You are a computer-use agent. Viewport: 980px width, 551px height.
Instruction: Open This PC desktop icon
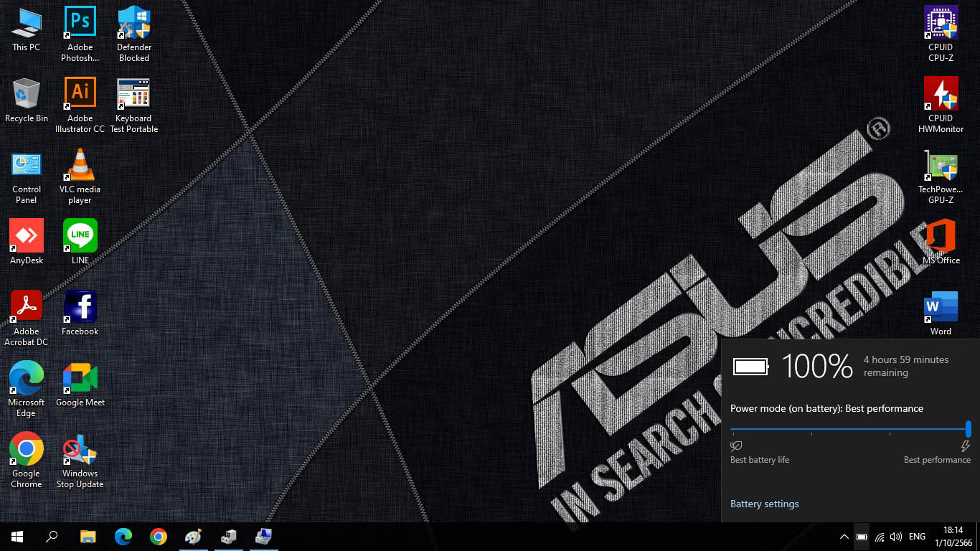coord(27,29)
